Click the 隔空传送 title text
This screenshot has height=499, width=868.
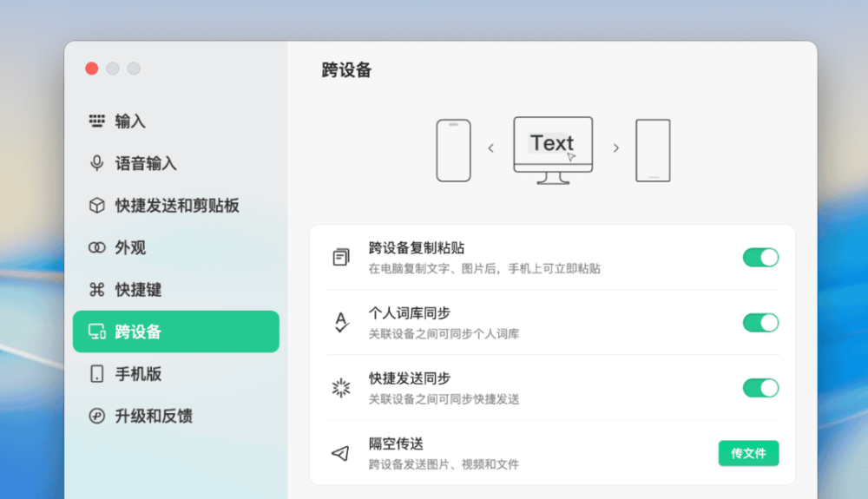click(396, 443)
